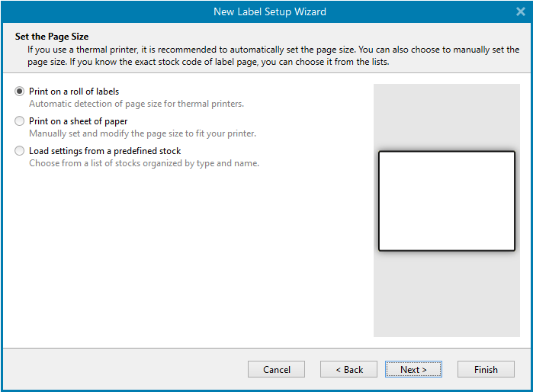Viewport: 533px width, 392px height.
Task: Click the 'Set the Page Size' heading
Action: tap(52, 37)
